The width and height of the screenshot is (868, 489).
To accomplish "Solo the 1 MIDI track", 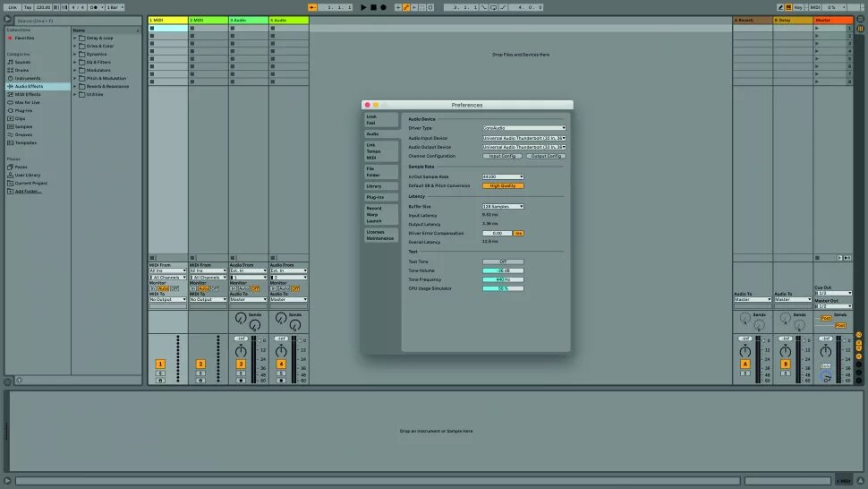I will click(x=160, y=373).
